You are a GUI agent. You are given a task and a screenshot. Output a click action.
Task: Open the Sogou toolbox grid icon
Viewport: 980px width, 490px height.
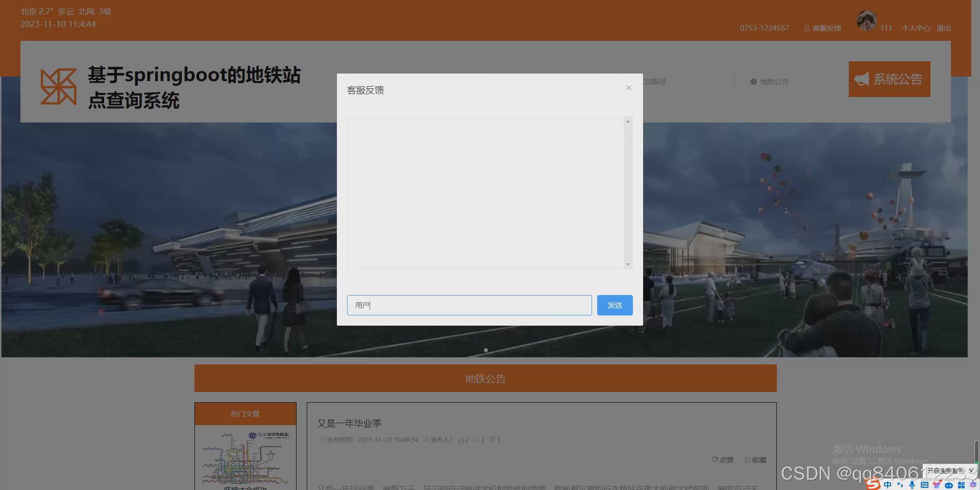(x=961, y=485)
